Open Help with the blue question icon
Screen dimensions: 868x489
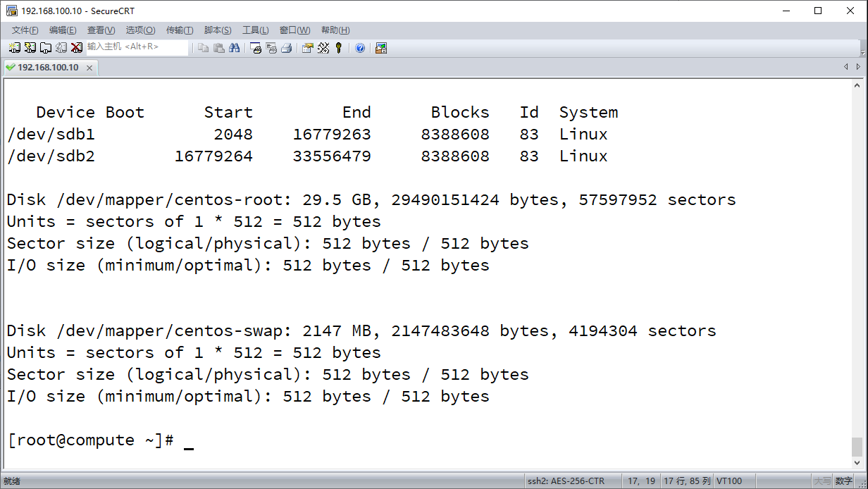[360, 48]
